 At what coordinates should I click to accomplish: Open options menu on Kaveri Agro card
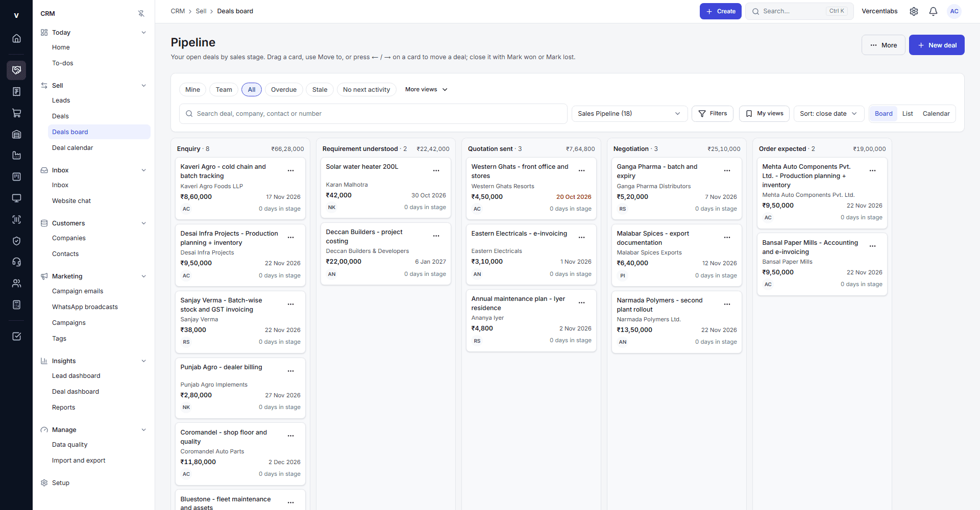290,171
